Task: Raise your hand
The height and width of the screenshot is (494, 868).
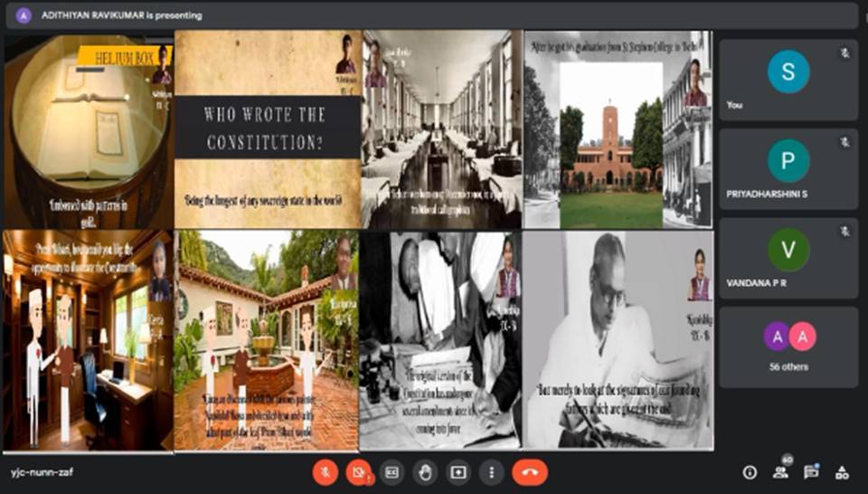Action: tap(425, 472)
